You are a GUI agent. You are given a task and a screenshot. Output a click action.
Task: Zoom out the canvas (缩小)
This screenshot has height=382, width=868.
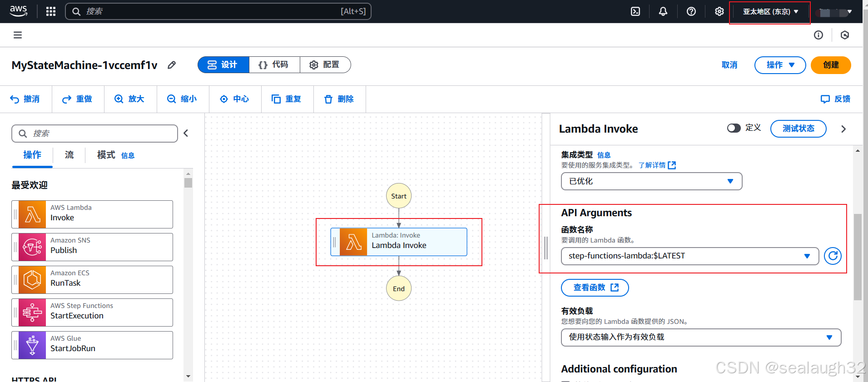(182, 99)
